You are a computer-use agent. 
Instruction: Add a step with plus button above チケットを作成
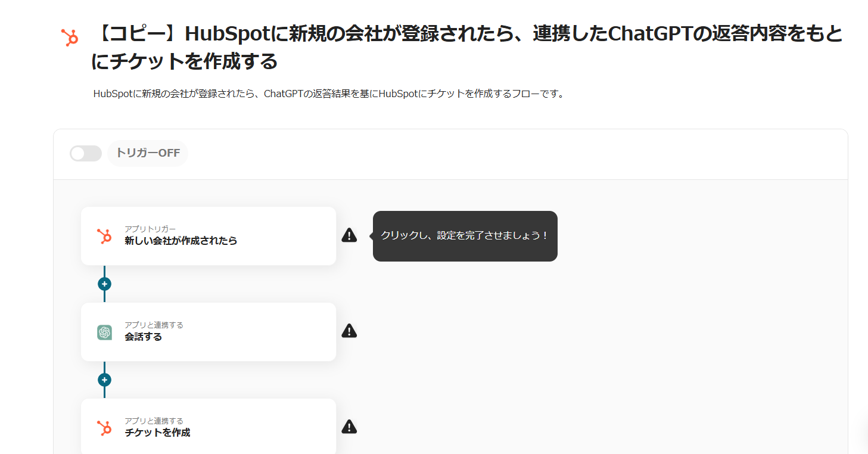pos(104,380)
